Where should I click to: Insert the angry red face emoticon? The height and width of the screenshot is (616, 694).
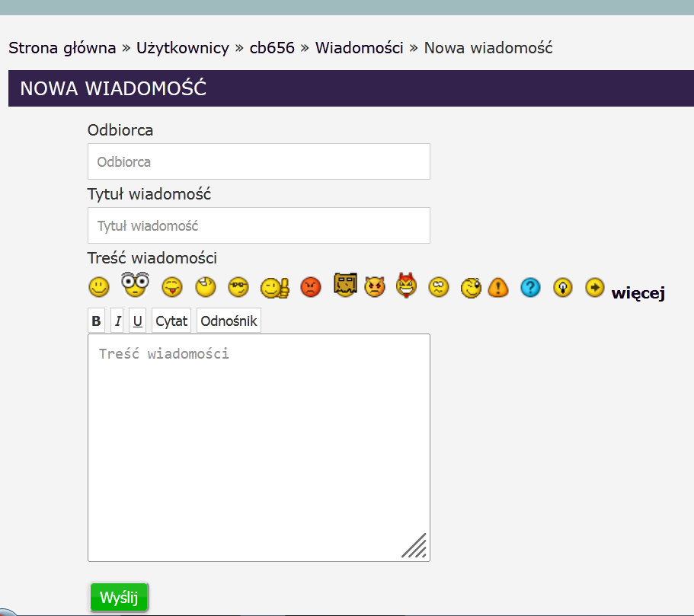[x=311, y=287]
